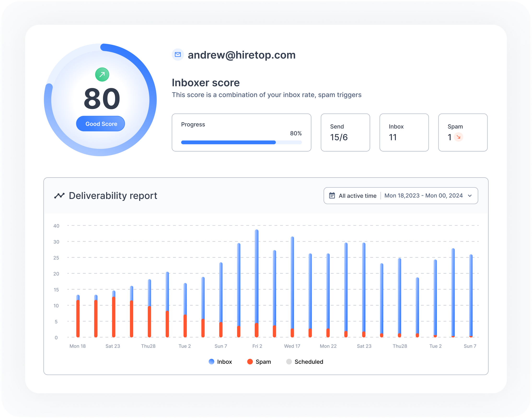Expand the date range chevron arrow
The height and width of the screenshot is (418, 532).
(469, 195)
